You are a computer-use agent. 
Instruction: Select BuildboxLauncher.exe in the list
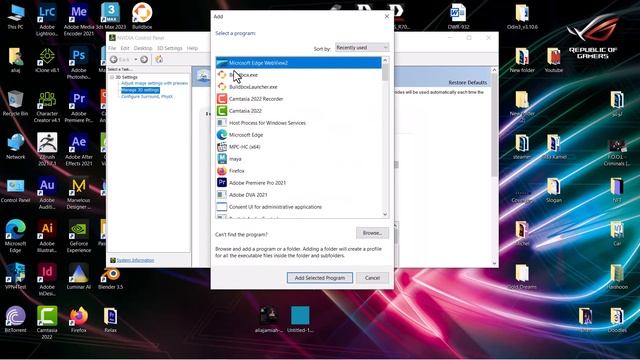(x=298, y=87)
